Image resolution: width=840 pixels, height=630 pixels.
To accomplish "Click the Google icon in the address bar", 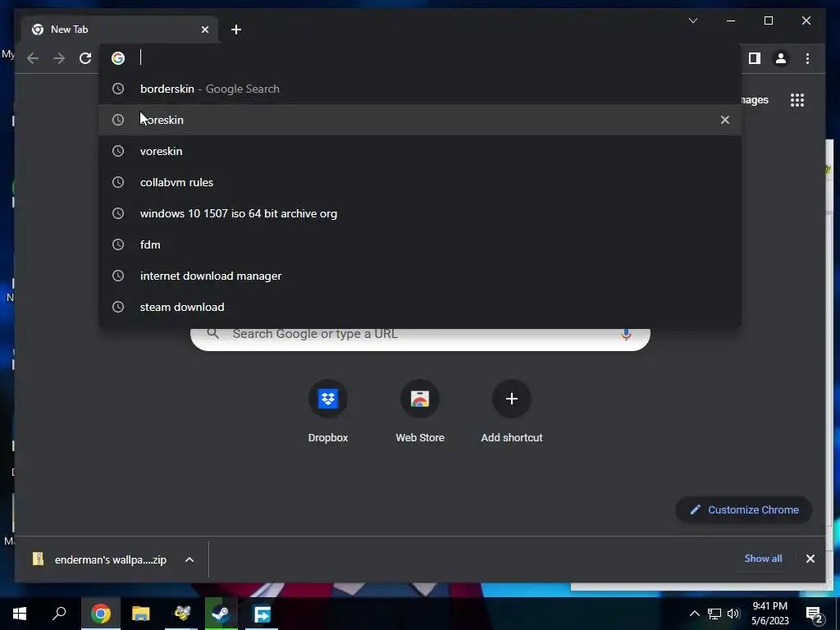I will pyautogui.click(x=118, y=58).
